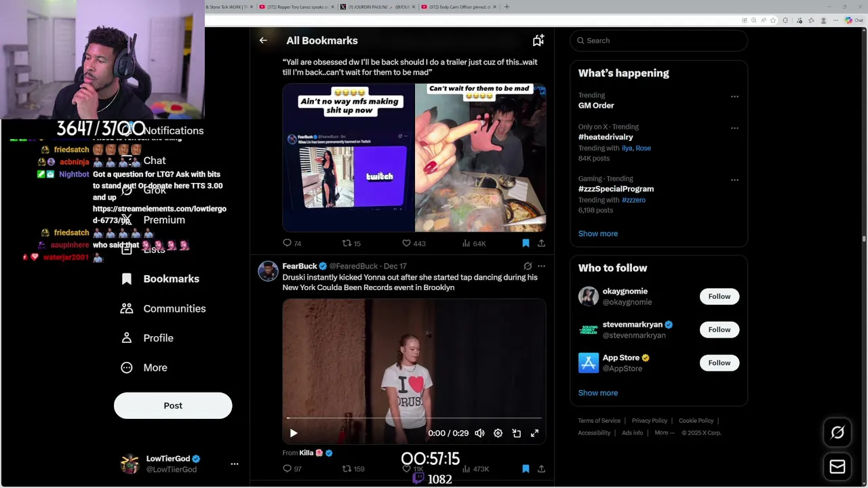Open Terms of Service link
The image size is (868, 488).
[x=599, y=421]
